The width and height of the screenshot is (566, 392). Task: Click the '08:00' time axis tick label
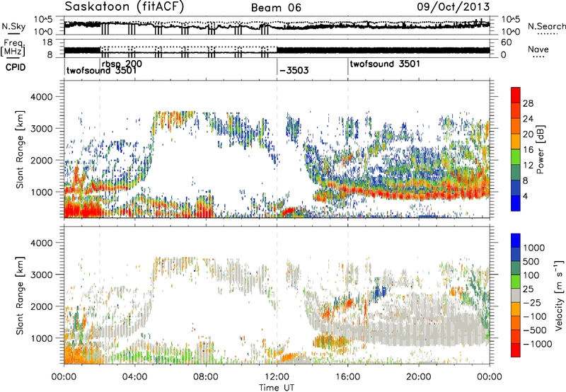pyautogui.click(x=206, y=377)
